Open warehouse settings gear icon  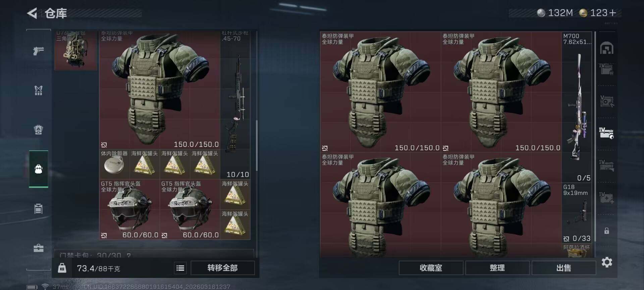tap(607, 262)
